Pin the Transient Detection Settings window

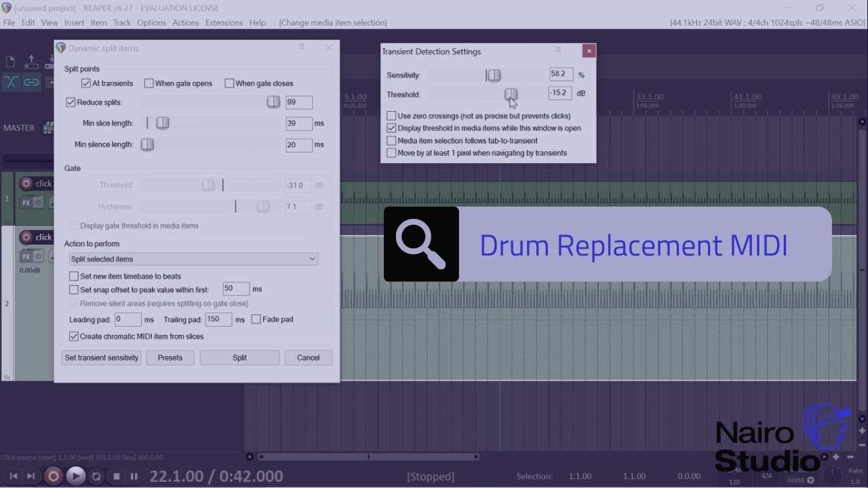(558, 51)
